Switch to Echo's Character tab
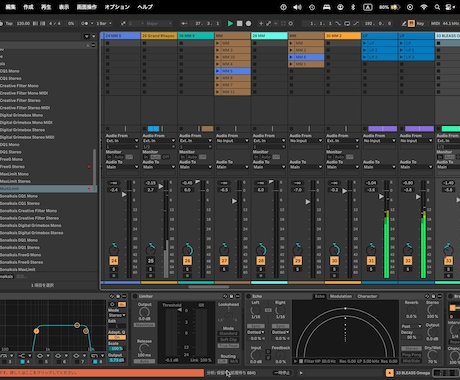This screenshot has width=460, height=380. [367, 296]
